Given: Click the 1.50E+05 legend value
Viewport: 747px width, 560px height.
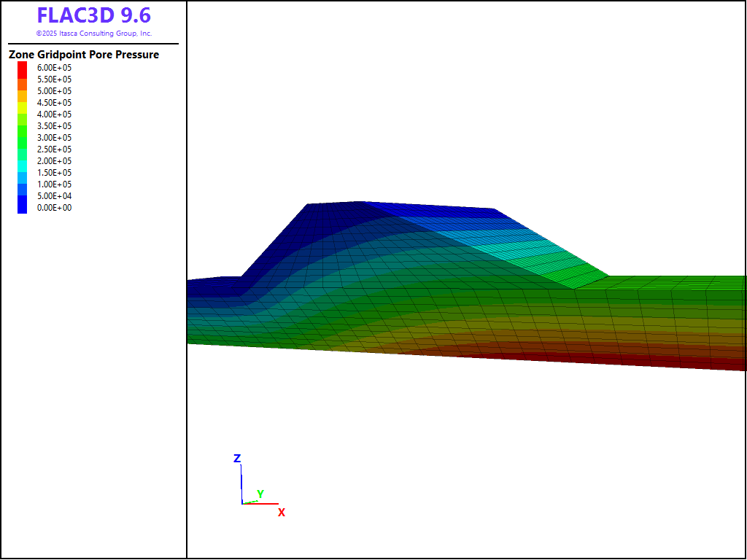Looking at the screenshot, I should click(x=54, y=173).
